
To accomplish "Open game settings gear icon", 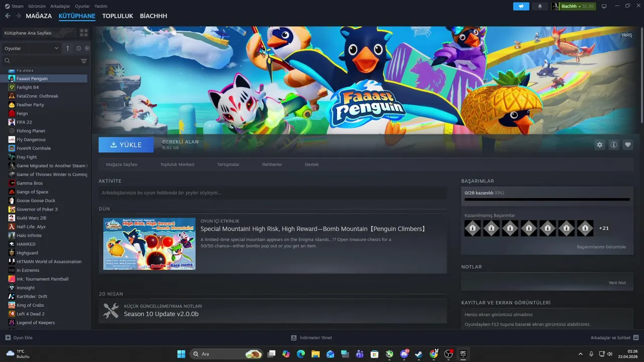I will (x=600, y=145).
